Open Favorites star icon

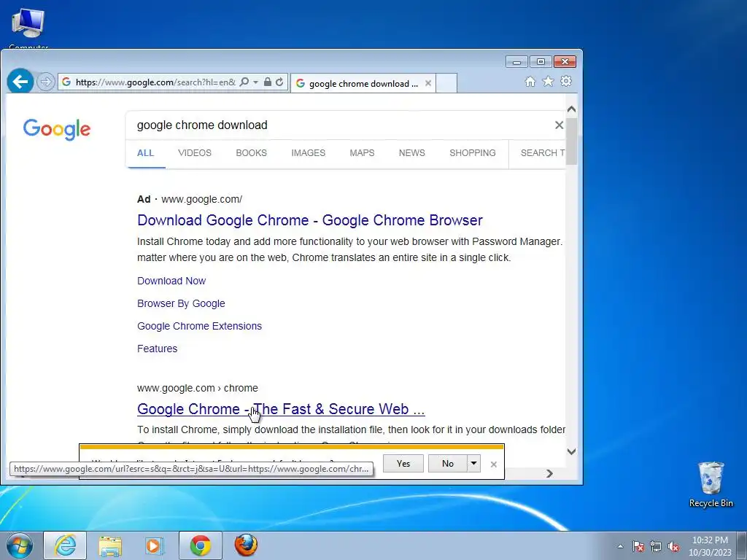click(548, 82)
